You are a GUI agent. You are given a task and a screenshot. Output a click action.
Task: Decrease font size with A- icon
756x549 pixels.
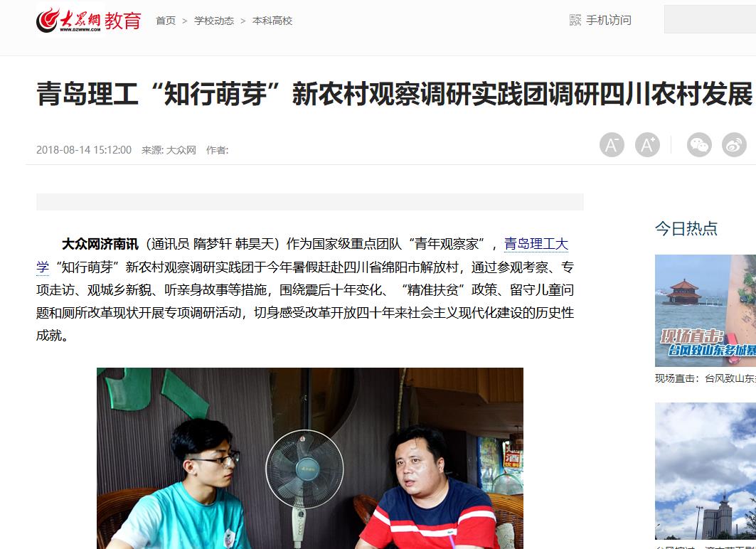click(612, 144)
